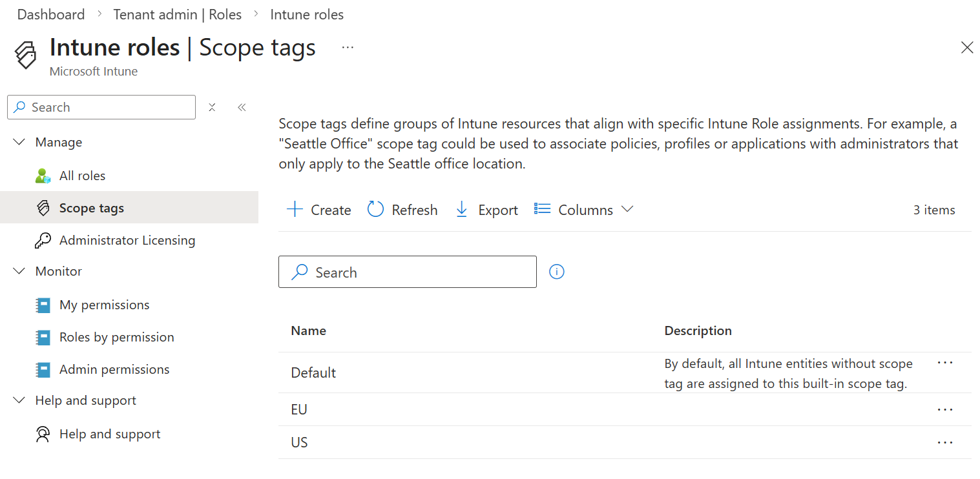Open the ellipsis menu next to page title
Screen dimensions: 980x479
(348, 47)
